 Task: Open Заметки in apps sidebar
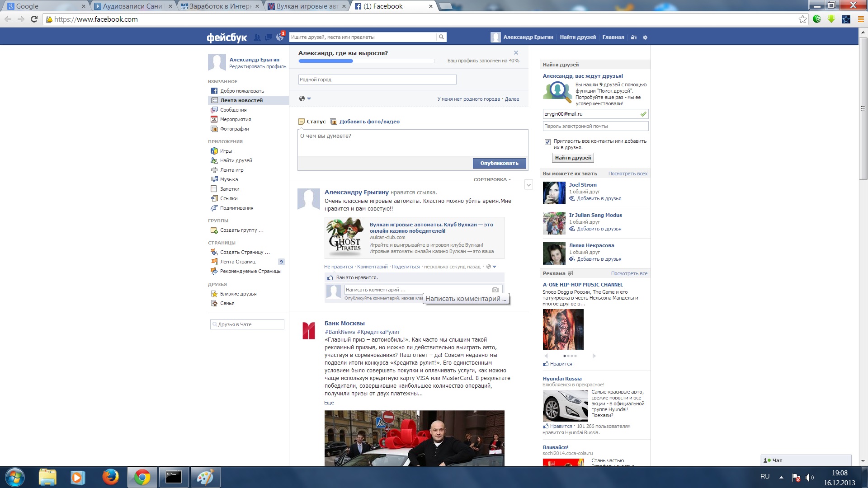(x=229, y=189)
